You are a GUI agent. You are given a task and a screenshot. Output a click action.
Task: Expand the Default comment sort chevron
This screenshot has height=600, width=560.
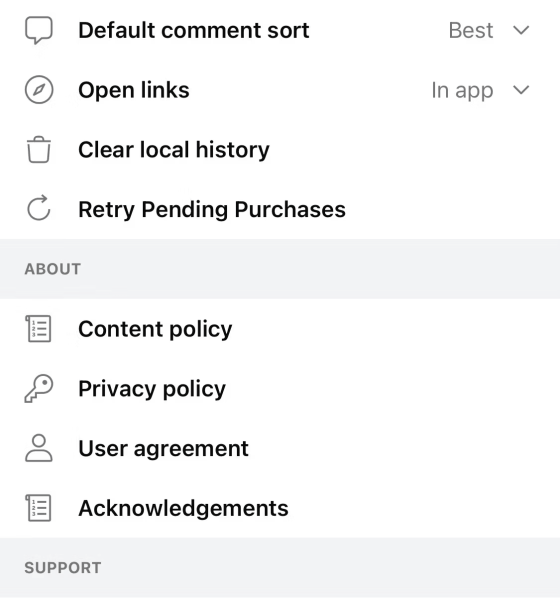pyautogui.click(x=521, y=30)
